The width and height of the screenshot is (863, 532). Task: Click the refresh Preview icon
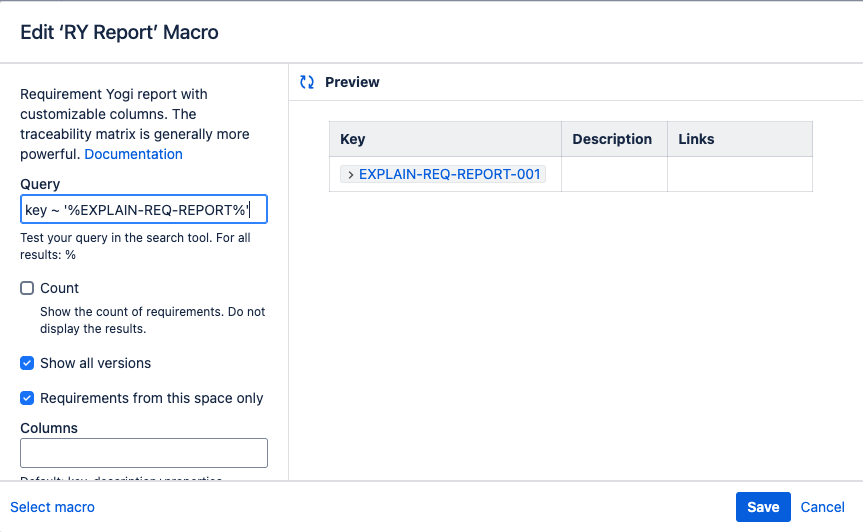(x=307, y=82)
